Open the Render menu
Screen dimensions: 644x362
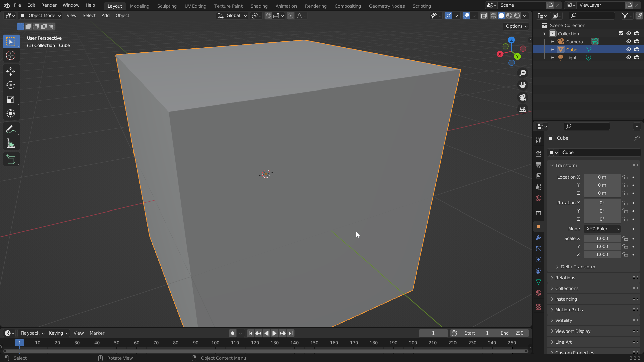[x=49, y=5]
